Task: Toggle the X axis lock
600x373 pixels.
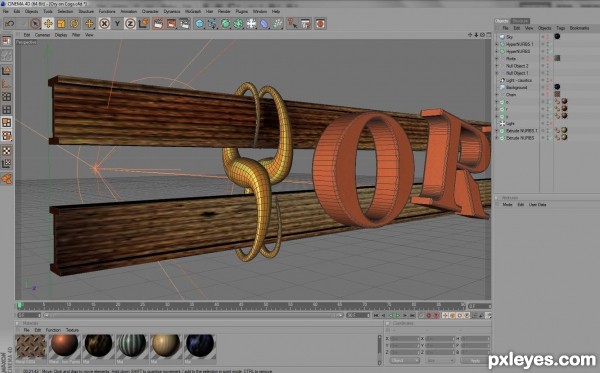Action: 104,24
